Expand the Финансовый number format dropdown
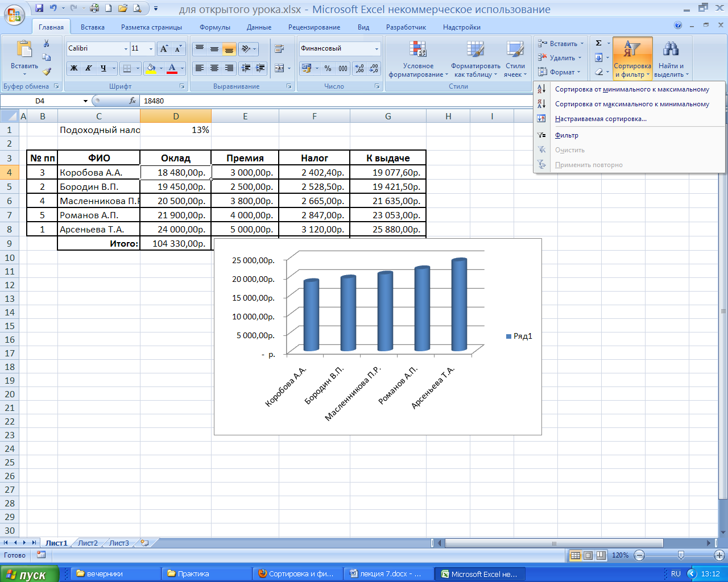 click(x=377, y=49)
